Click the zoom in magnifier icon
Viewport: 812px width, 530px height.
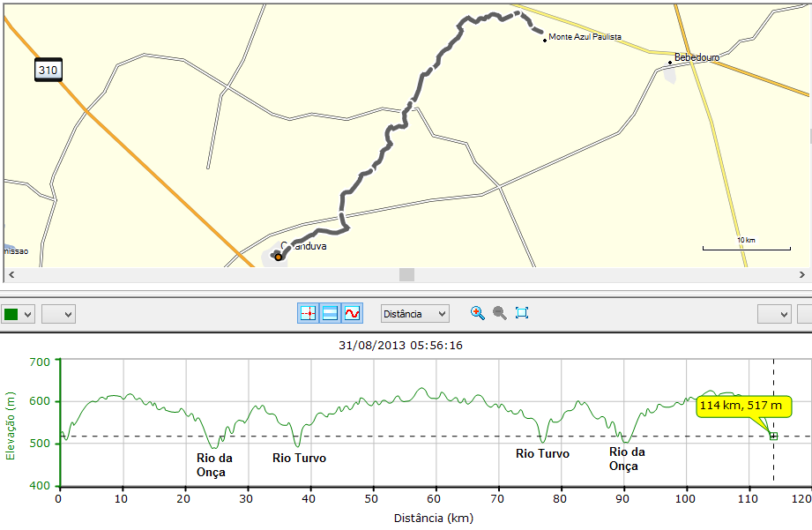[476, 314]
